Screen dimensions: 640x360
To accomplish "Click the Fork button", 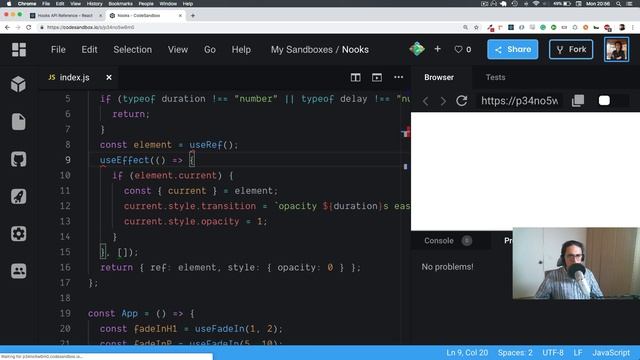I will click(571, 49).
